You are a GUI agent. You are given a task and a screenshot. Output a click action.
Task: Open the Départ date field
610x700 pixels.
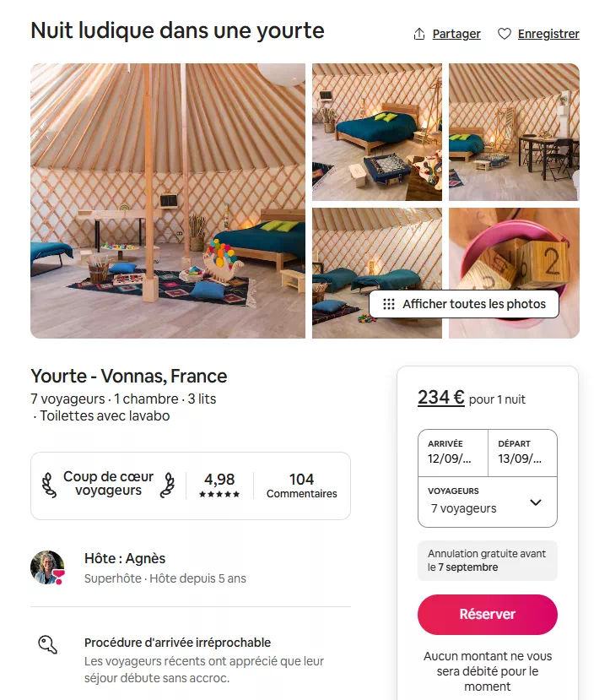point(522,453)
